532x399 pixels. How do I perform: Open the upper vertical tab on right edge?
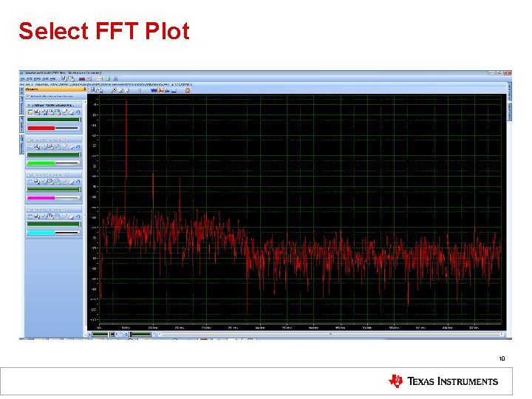[509, 92]
